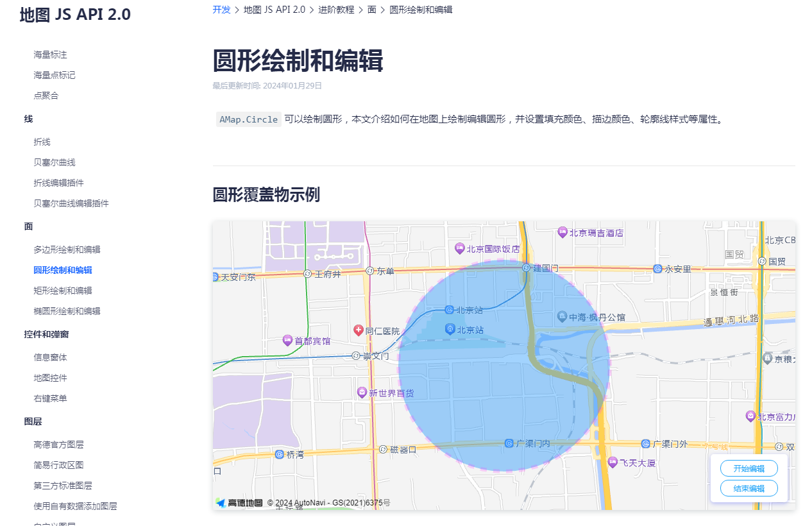Navigate to 进阶教程 in the breadcrumb
Image resolution: width=812 pixels, height=526 pixels.
[x=336, y=10]
